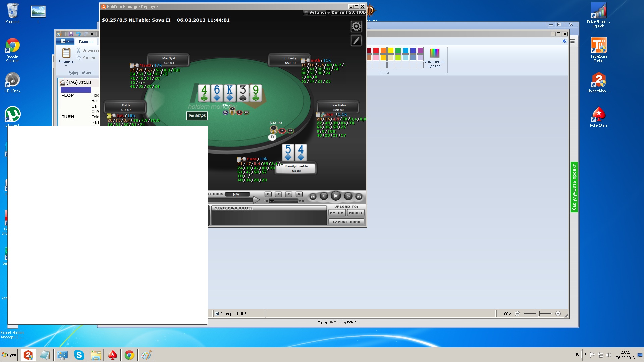Open Paint help question mark icon
This screenshot has height=362, width=644.
click(x=565, y=41)
